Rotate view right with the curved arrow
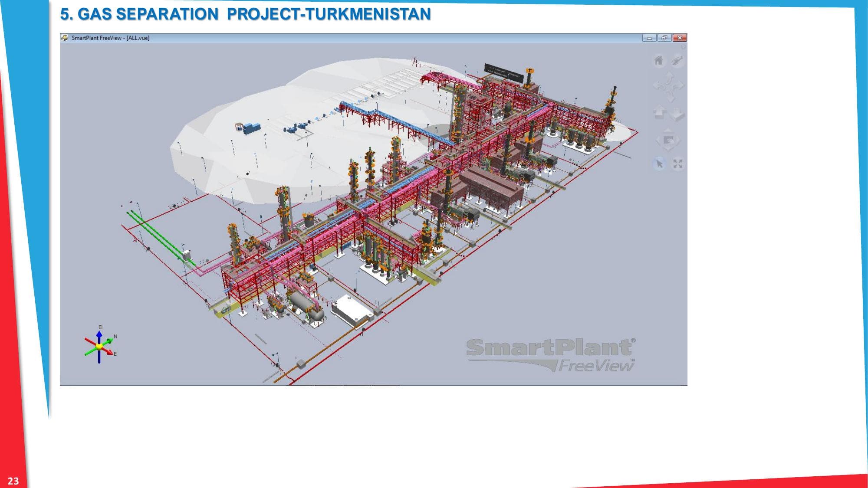 [678, 86]
